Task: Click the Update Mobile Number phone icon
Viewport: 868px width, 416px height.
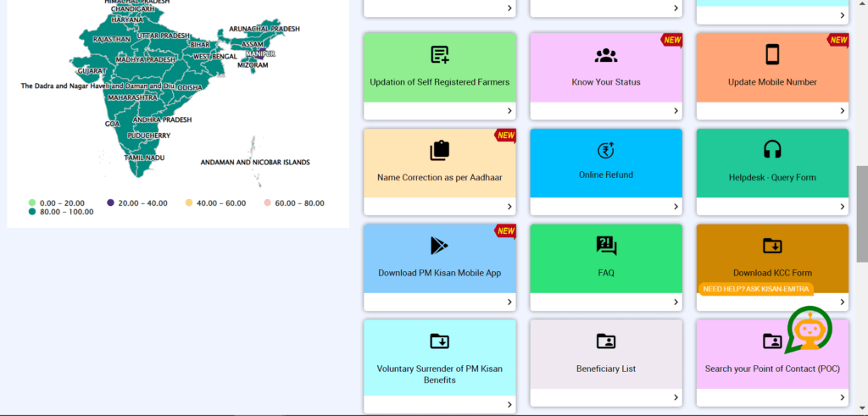Action: click(772, 55)
